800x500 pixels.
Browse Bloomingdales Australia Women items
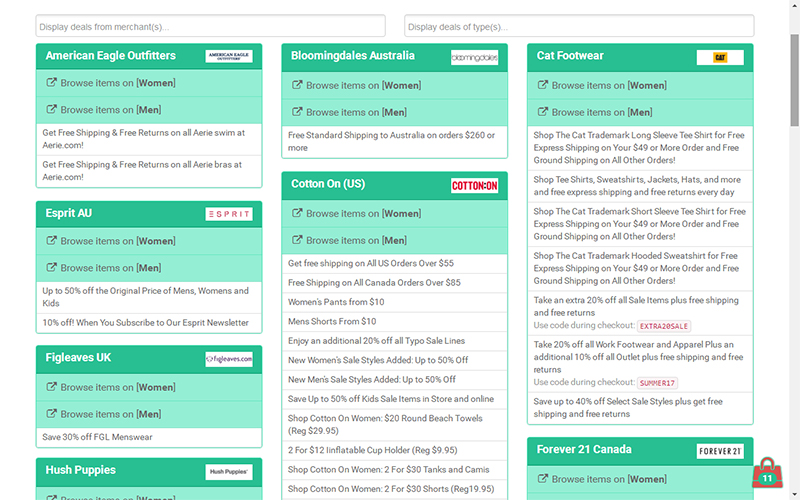click(x=394, y=85)
